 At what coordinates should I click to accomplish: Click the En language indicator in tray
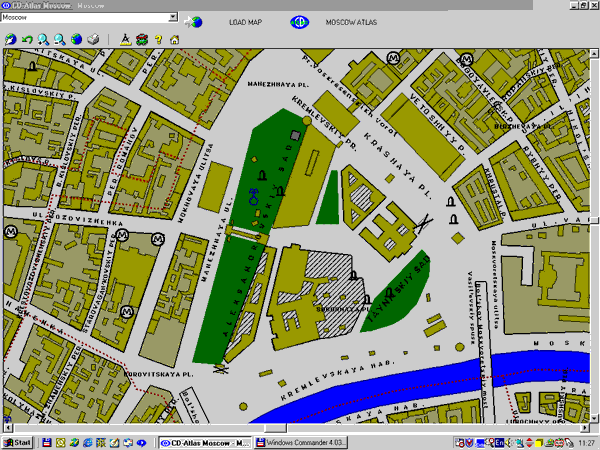tap(499, 443)
